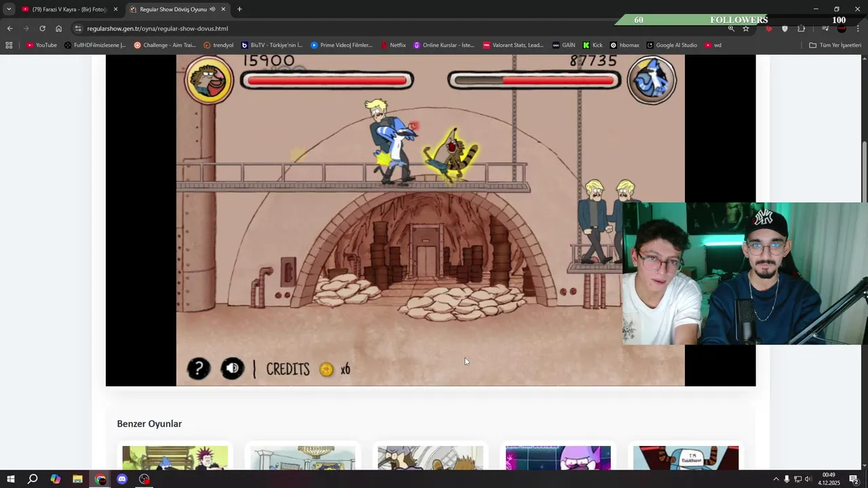Open the volume control in system tray
Viewport: 868px width, 488px height.
tap(808, 479)
